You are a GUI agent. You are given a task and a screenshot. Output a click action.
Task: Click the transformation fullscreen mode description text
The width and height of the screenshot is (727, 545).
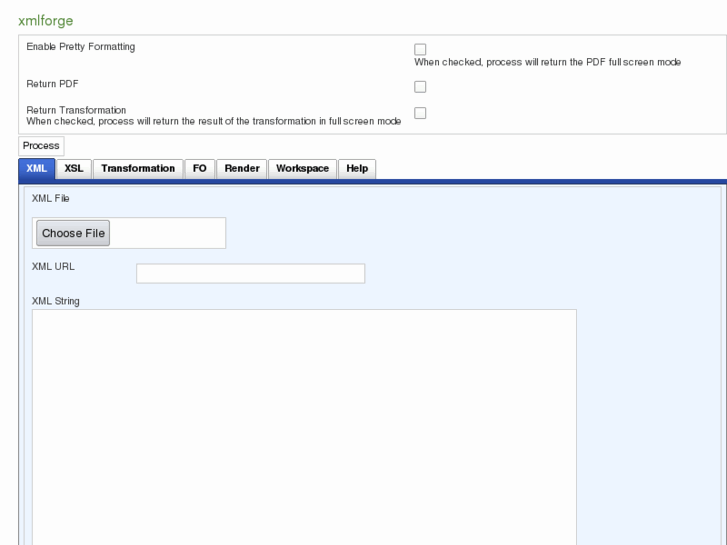214,121
